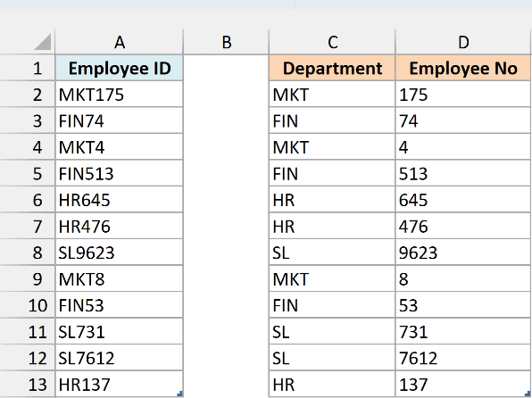The height and width of the screenshot is (398, 532).
Task: Select row 8 header
Action: [x=27, y=253]
